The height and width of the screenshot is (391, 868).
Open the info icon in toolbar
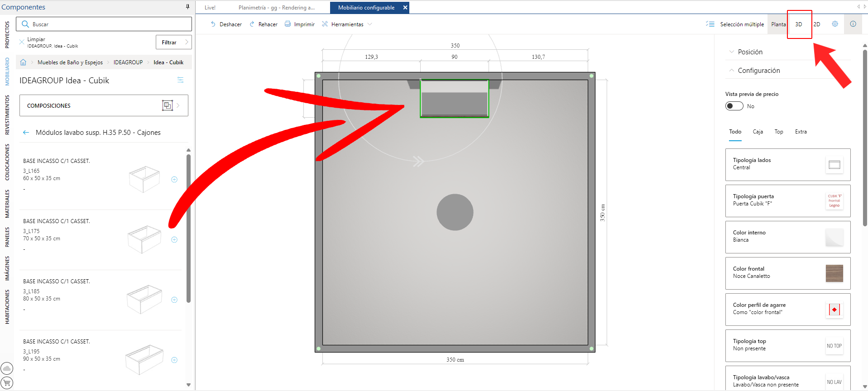point(853,24)
